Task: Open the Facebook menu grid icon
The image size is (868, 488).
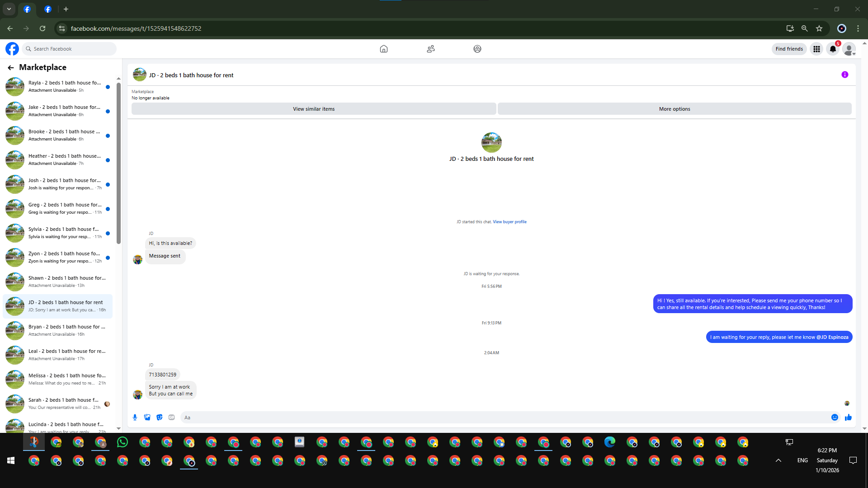Action: (816, 49)
